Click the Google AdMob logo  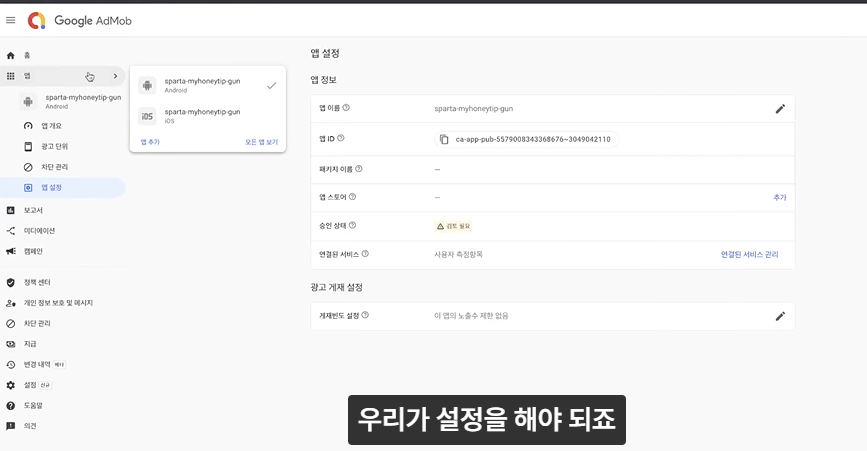80,20
